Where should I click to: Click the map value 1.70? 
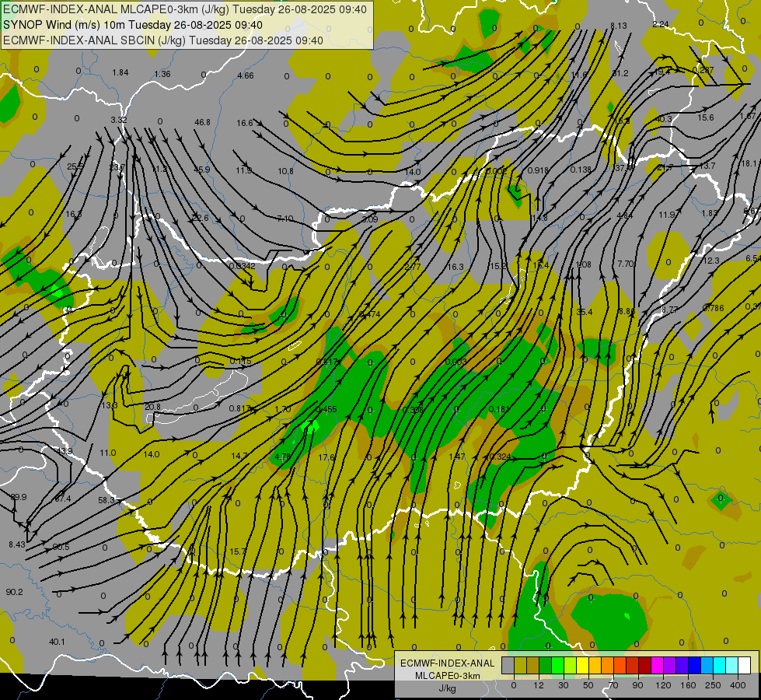click(x=283, y=410)
